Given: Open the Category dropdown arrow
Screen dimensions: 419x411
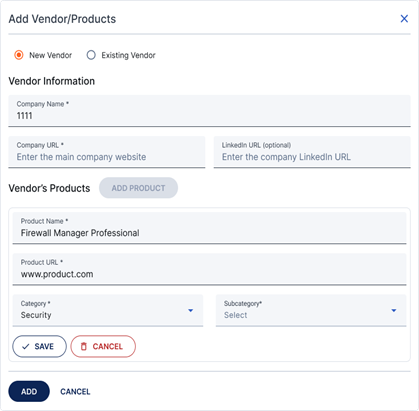Looking at the screenshot, I should (x=190, y=310).
